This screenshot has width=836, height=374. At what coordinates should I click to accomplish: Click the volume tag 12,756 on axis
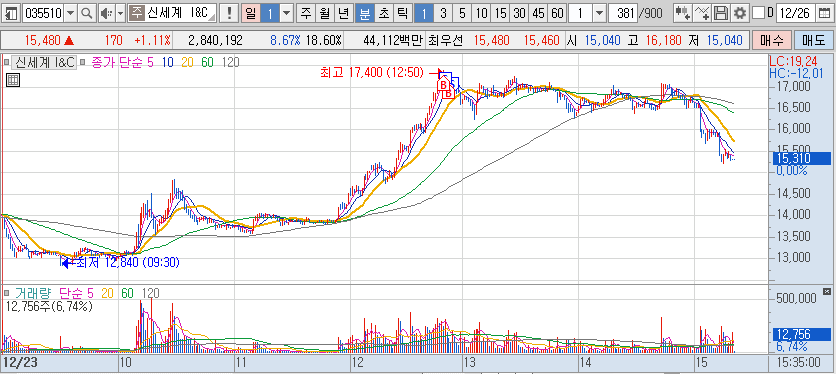pos(801,335)
